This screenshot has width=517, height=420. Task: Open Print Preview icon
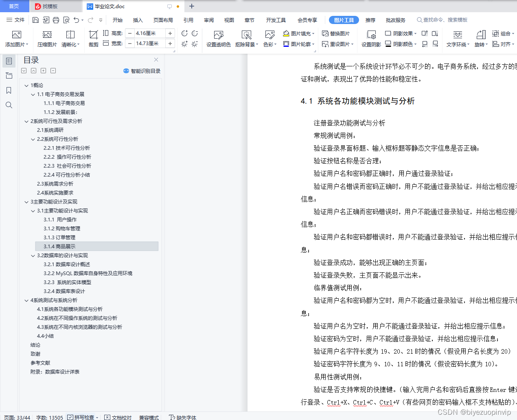(x=66, y=20)
